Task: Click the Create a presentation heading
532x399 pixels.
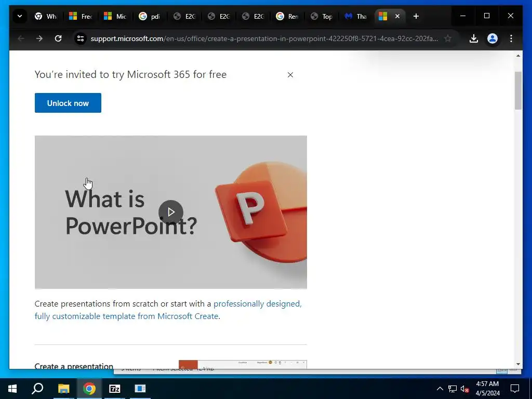Action: [74, 366]
